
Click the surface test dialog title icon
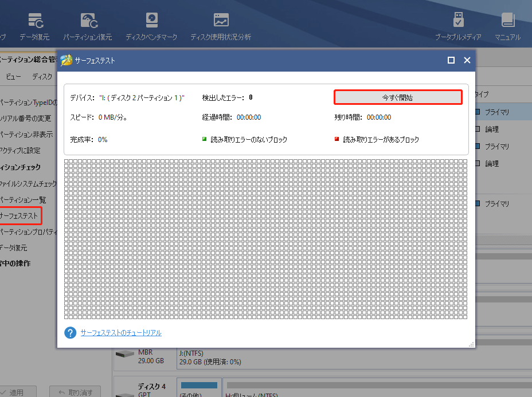[x=66, y=60]
